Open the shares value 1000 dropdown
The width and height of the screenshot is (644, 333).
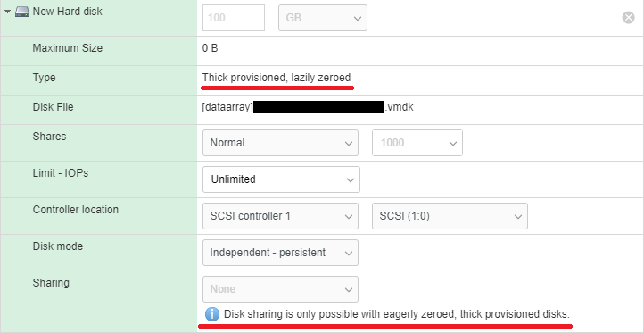[x=417, y=143]
